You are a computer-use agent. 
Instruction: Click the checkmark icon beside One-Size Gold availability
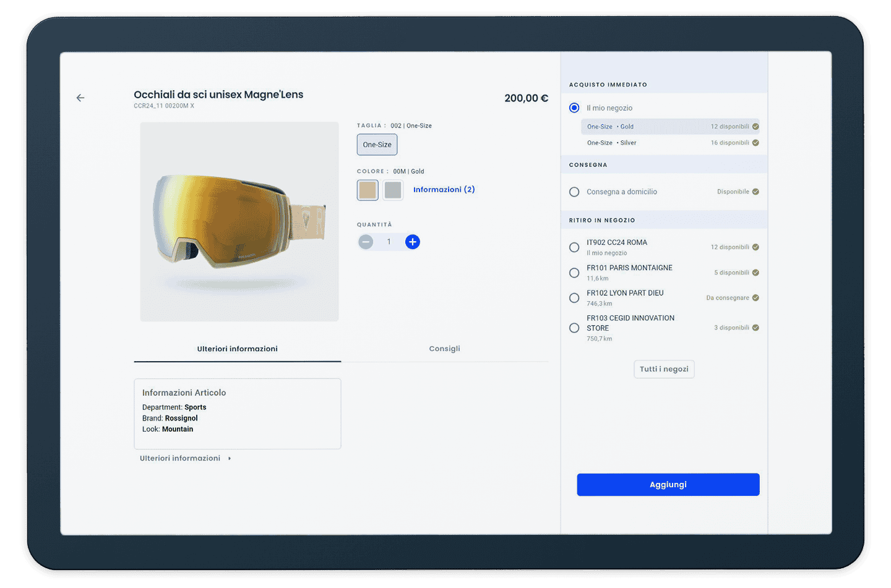[755, 127]
